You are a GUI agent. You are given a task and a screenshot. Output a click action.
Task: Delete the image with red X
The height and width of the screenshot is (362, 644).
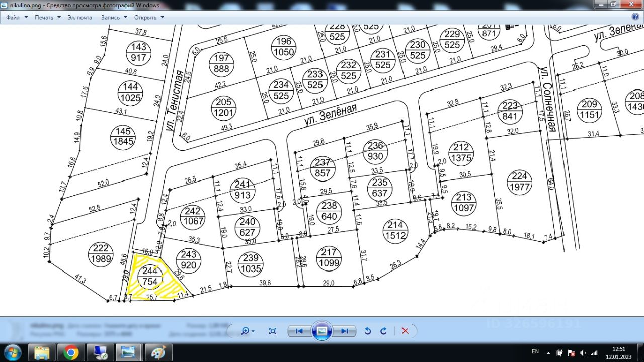[x=405, y=331]
